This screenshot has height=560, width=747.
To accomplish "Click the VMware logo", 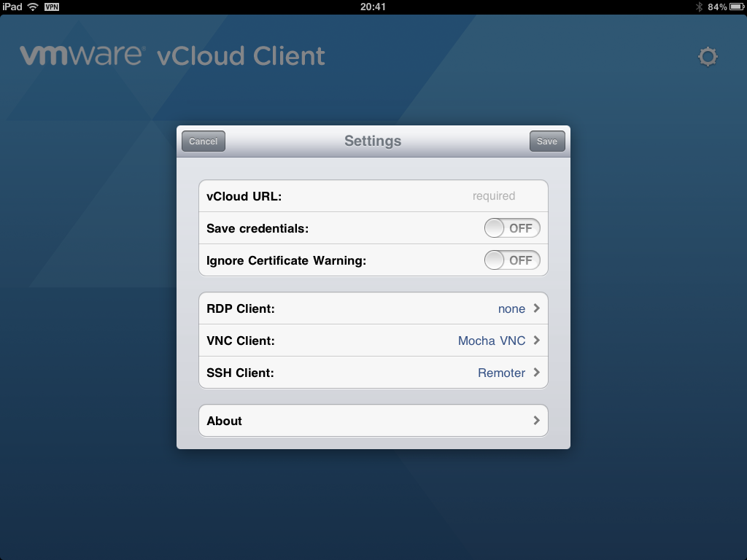I will [81, 55].
